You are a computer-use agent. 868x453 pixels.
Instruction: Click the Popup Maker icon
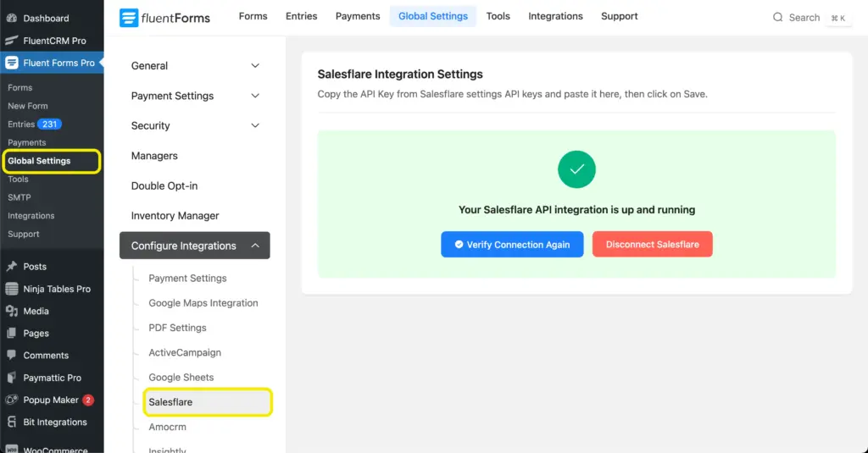tap(12, 400)
